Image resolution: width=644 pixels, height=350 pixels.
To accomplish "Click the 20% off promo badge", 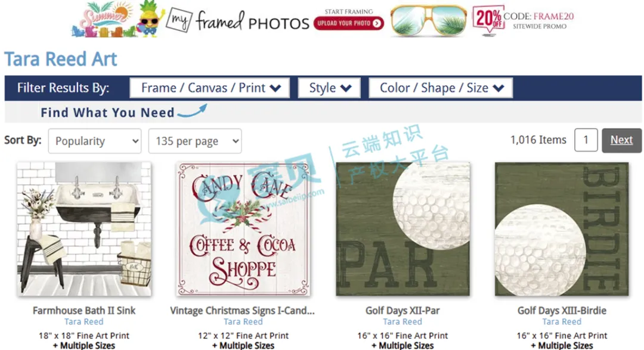I will 488,20.
